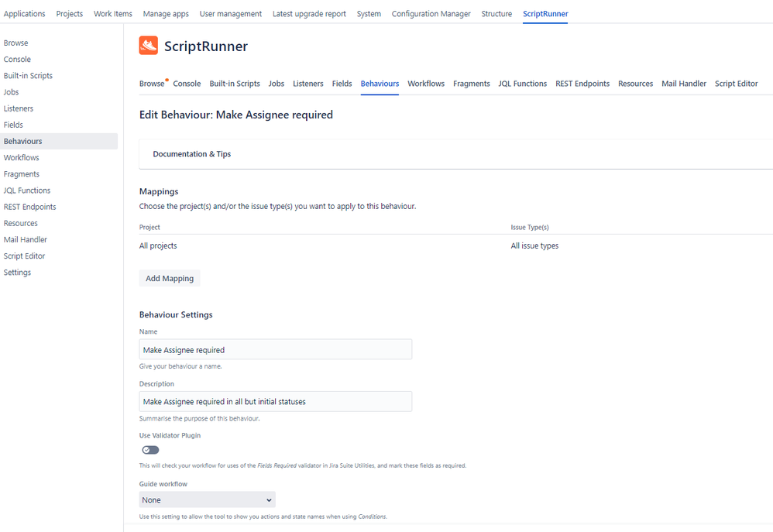The height and width of the screenshot is (532, 773).
Task: Switch to the Jobs tab
Action: click(x=276, y=84)
